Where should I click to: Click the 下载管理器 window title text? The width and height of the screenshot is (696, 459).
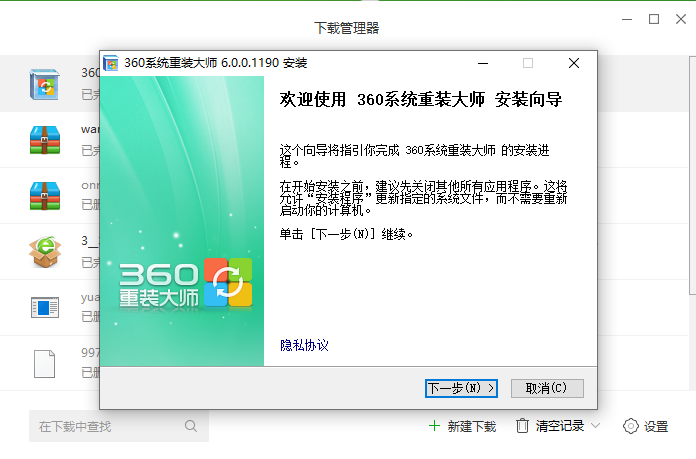tap(347, 28)
